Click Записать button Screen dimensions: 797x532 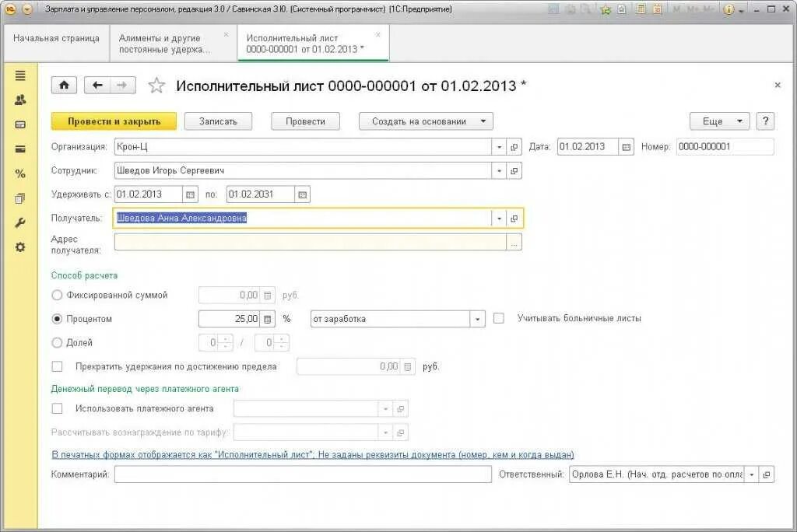pos(218,121)
